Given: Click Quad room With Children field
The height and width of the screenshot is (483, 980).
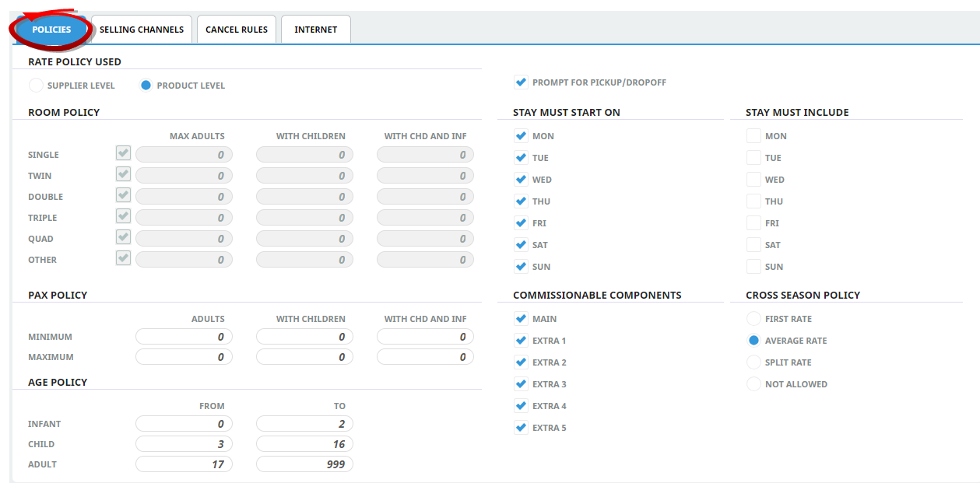Looking at the screenshot, I should (x=304, y=239).
